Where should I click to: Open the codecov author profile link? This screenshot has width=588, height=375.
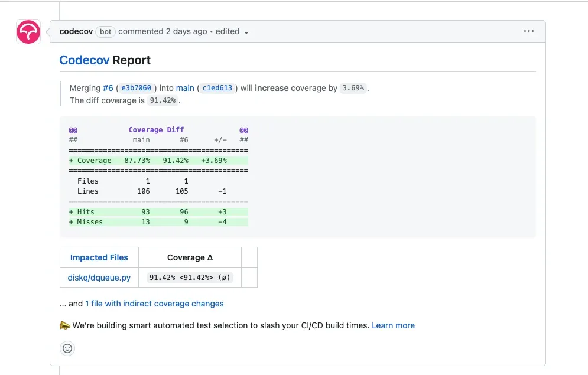tap(76, 31)
